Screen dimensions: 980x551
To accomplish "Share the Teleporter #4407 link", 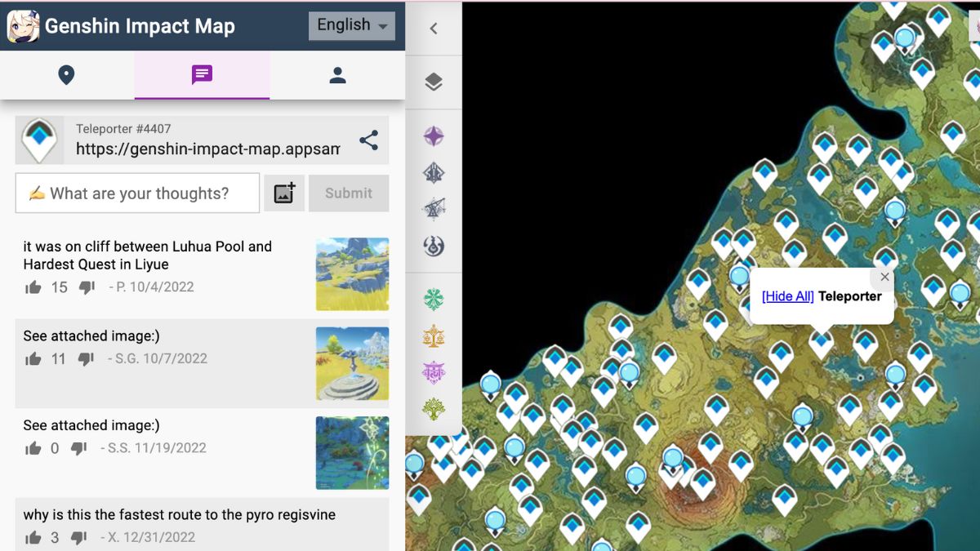I will point(369,140).
